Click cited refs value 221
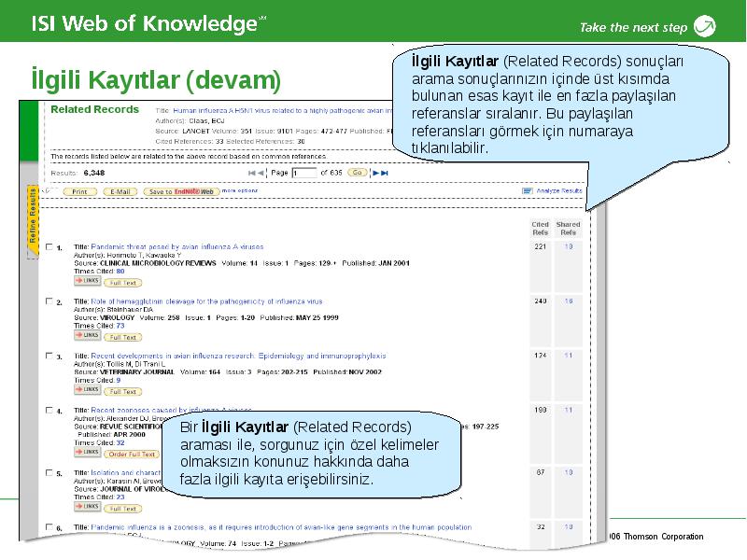This screenshot has height=560, width=747. pyautogui.click(x=541, y=246)
